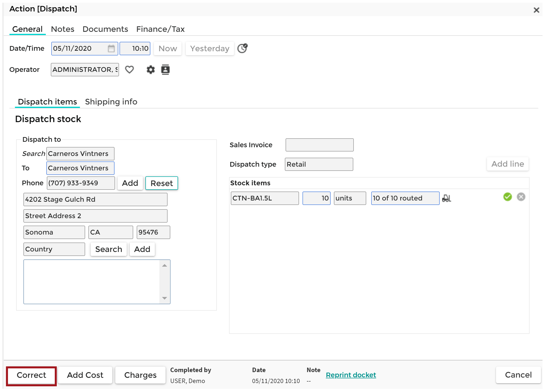The width and height of the screenshot is (545, 392).
Task: Switch to the General tab
Action: pyautogui.click(x=27, y=29)
